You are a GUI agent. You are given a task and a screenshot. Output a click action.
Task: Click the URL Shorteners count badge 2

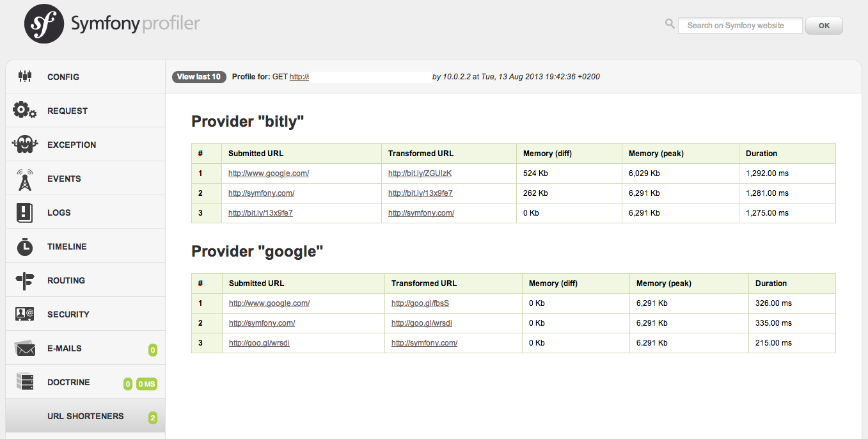coord(153,418)
